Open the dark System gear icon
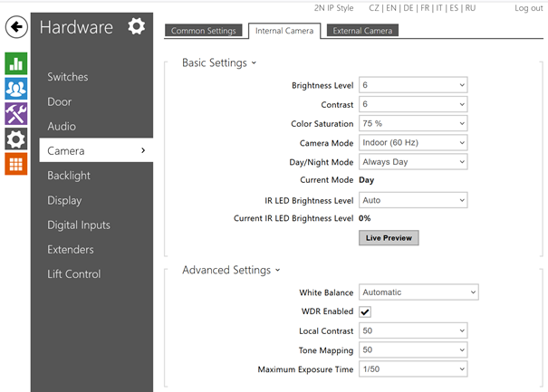Viewport: 548px width, 392px height. pos(15,139)
